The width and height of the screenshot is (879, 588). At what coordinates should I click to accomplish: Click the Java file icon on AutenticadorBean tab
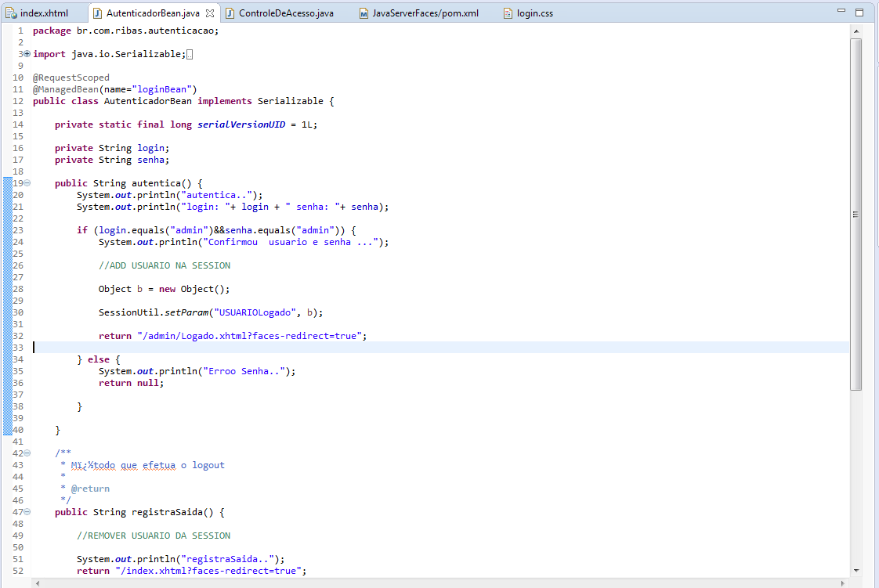click(98, 13)
